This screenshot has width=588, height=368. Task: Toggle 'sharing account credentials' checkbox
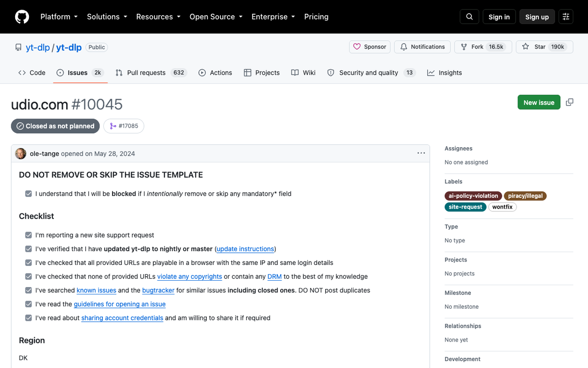pyautogui.click(x=28, y=318)
